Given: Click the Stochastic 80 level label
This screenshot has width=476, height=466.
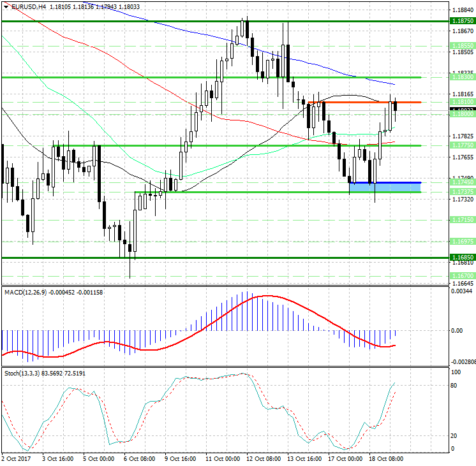Looking at the screenshot, I should [454, 386].
